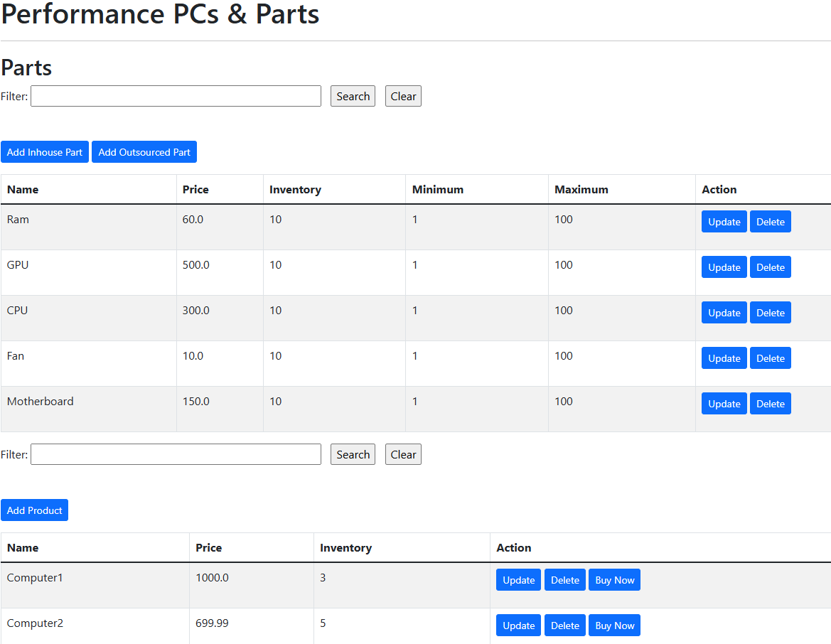
Task: Update the Ram part
Action: tap(724, 222)
